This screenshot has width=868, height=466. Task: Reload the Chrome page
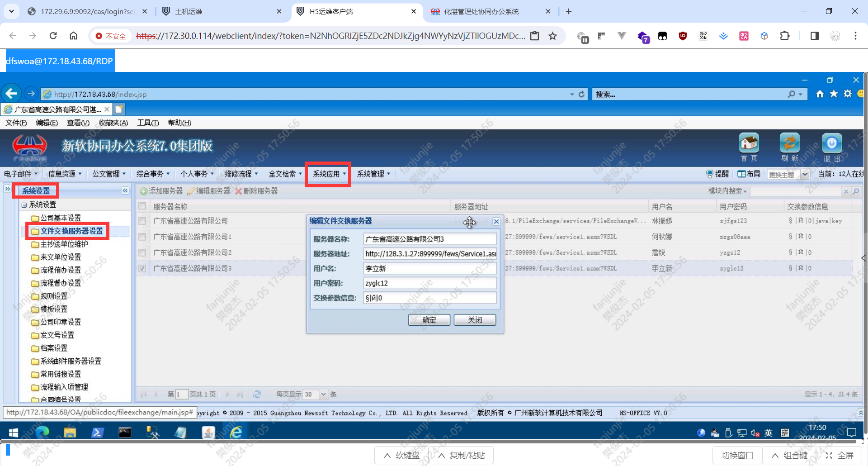53,36
